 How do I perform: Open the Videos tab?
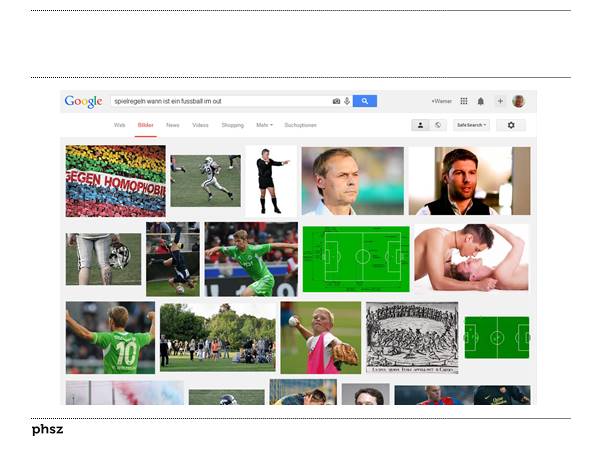(x=200, y=125)
